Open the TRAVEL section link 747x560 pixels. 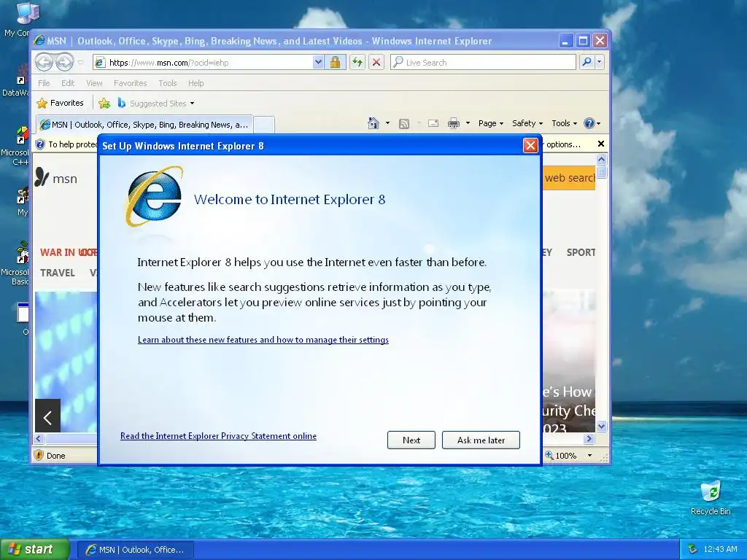pos(57,273)
